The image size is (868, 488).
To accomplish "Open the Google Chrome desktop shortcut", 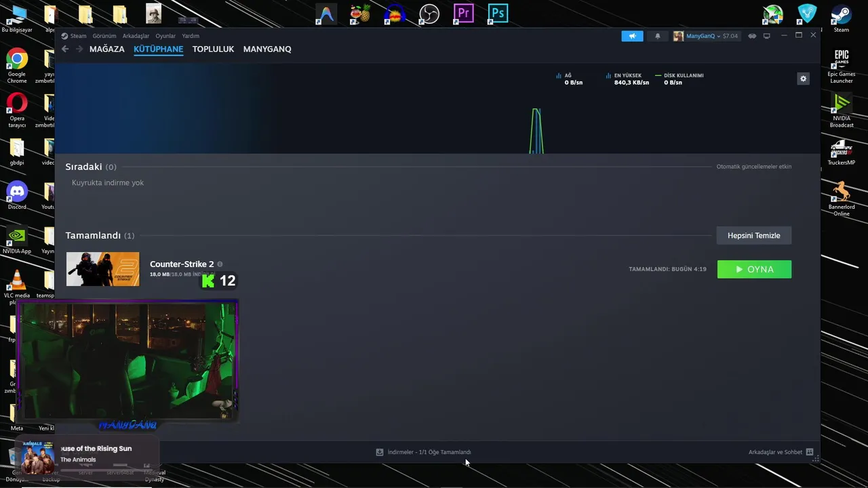I will pos(17,66).
